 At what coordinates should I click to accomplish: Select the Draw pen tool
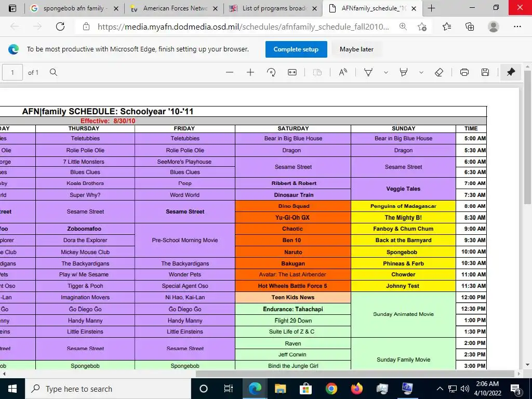pos(368,72)
